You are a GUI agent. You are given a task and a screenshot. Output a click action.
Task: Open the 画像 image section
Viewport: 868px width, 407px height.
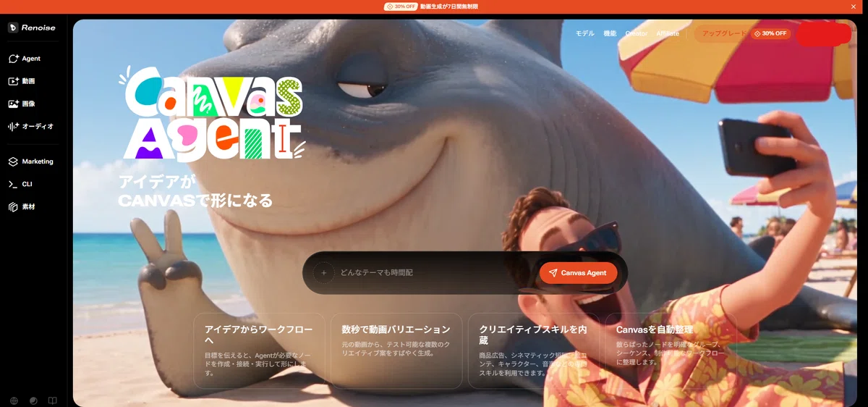(22, 104)
